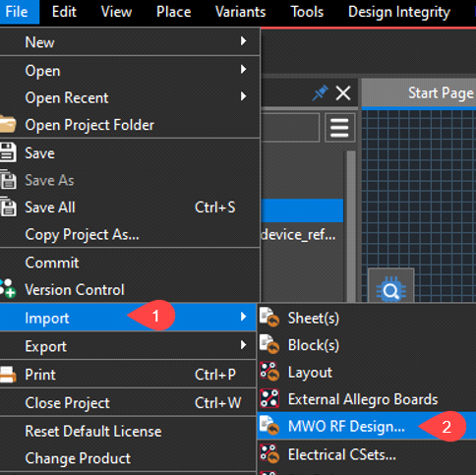Viewport: 476px width, 475px height.
Task: Click the External Allegro Boards icon
Action: [x=269, y=398]
